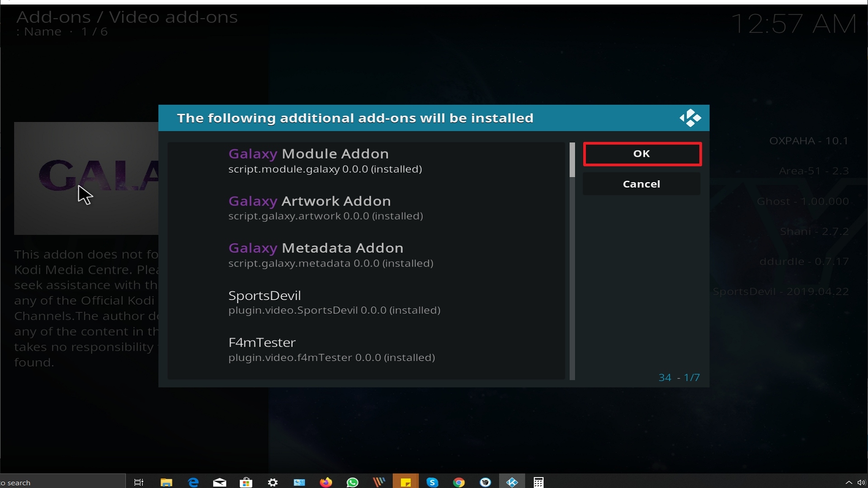
Task: Open the Mail app from the taskbar
Action: (220, 482)
